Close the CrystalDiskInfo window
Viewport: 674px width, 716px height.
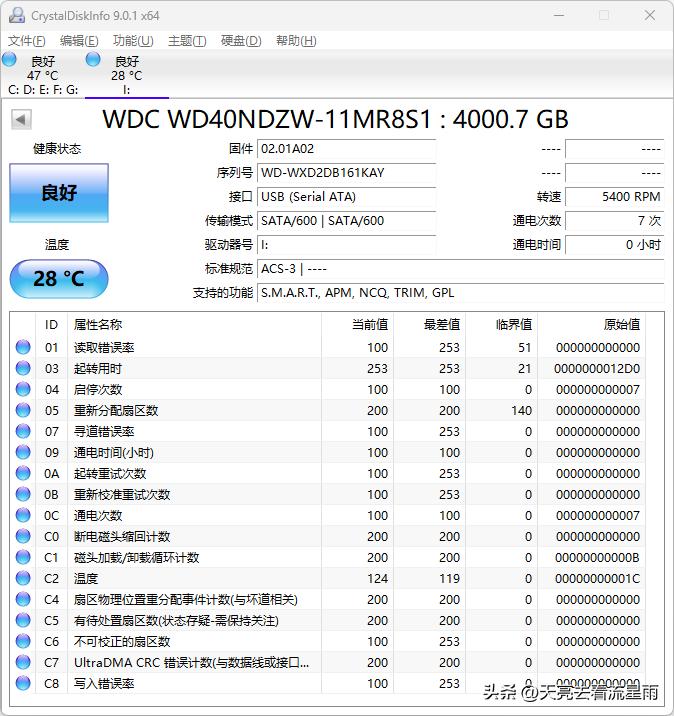650,16
